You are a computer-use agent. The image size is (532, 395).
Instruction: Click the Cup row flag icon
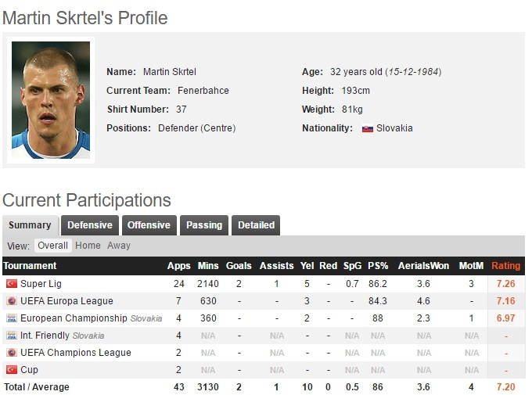click(x=11, y=370)
